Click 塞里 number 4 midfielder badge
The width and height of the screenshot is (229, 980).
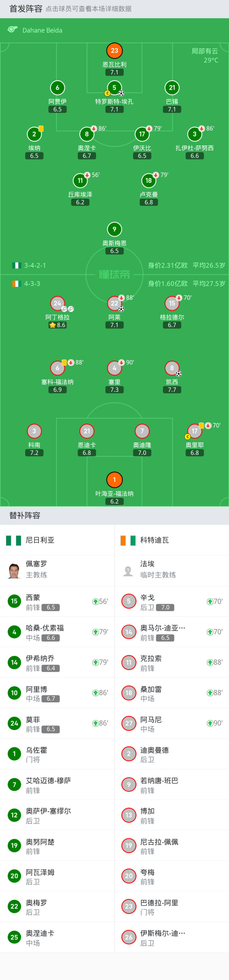[x=114, y=368]
